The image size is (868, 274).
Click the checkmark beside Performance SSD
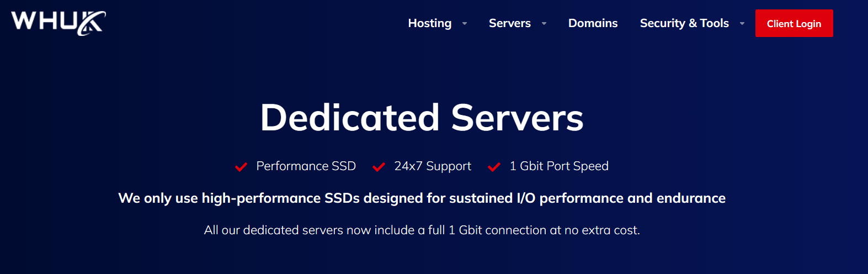click(241, 167)
